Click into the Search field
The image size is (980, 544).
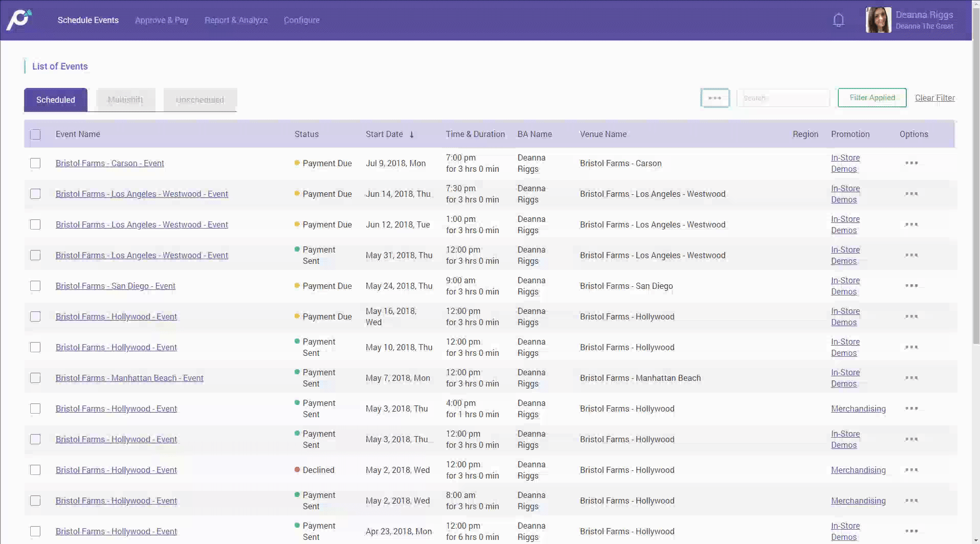pos(783,98)
